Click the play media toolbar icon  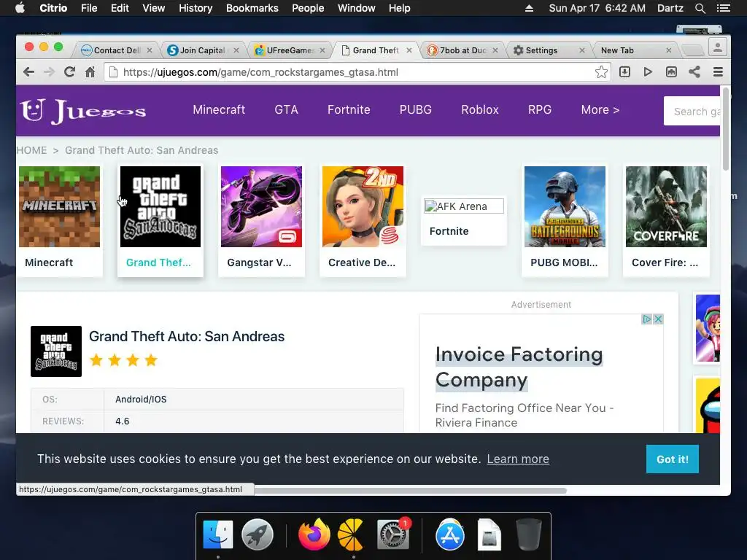pyautogui.click(x=648, y=72)
